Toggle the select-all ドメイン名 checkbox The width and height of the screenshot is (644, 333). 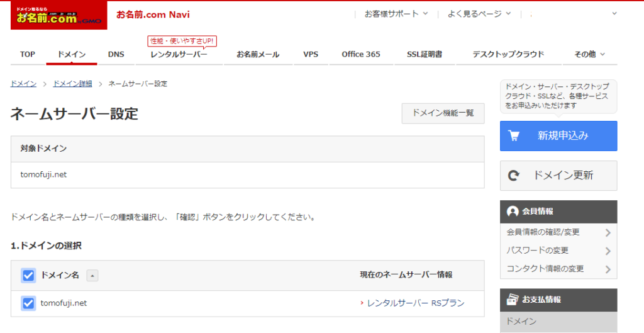click(28, 275)
